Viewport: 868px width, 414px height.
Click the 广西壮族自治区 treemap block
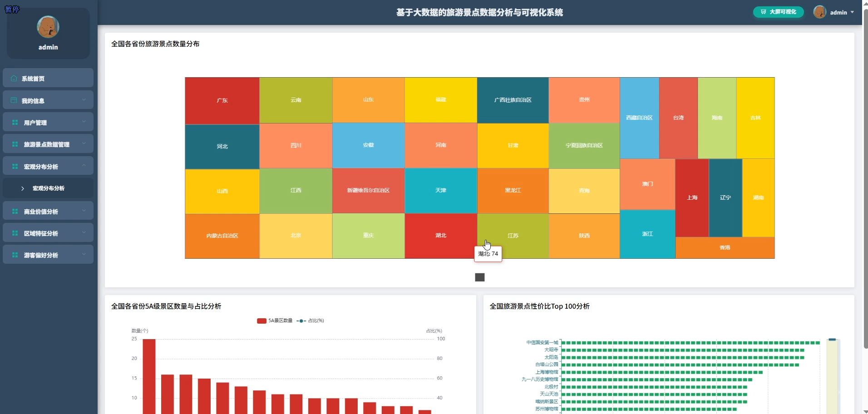coord(513,100)
